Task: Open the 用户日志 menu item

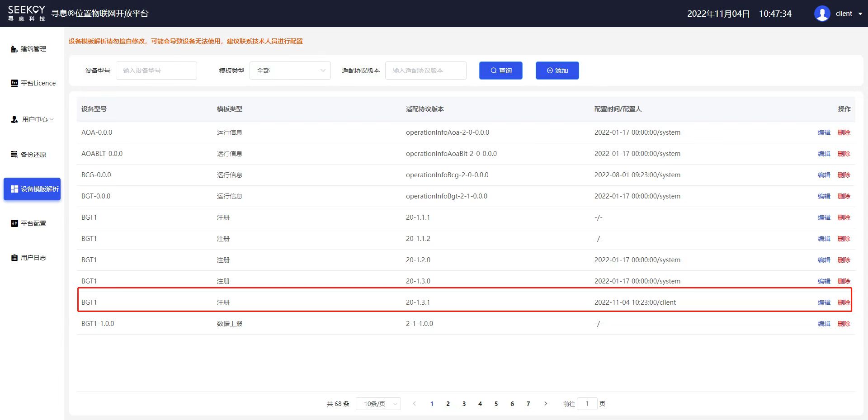Action: 32,258
